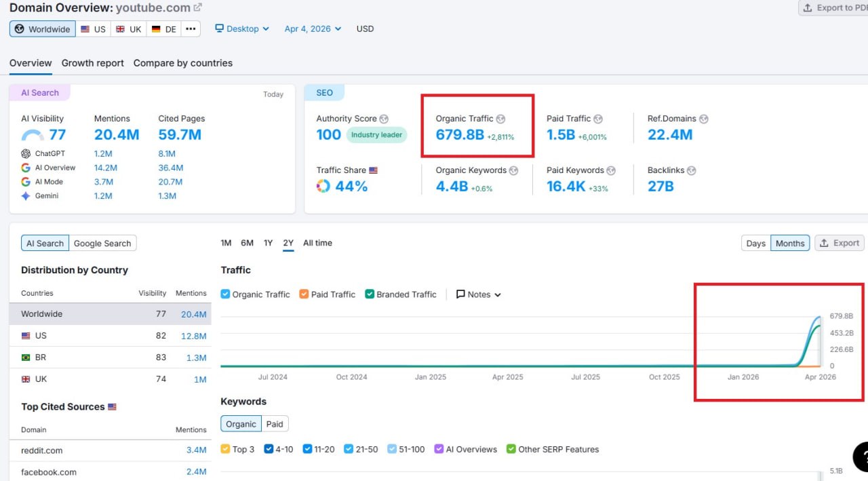
Task: Open the youtube.com external link icon
Action: coord(197,8)
